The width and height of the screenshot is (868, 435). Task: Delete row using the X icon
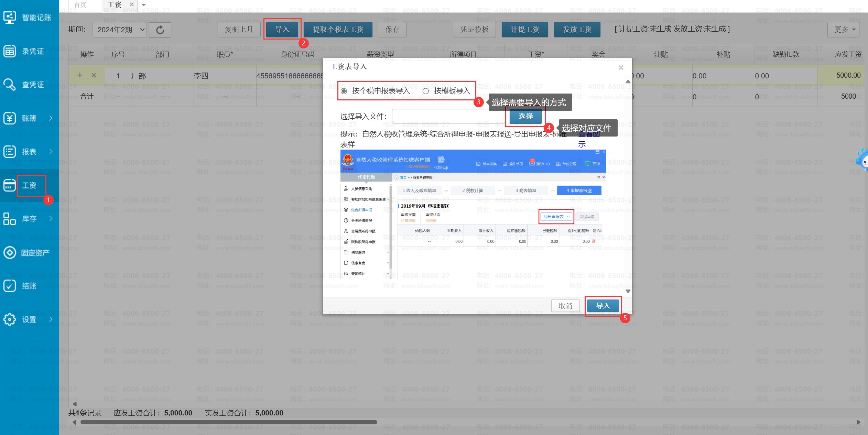(94, 75)
